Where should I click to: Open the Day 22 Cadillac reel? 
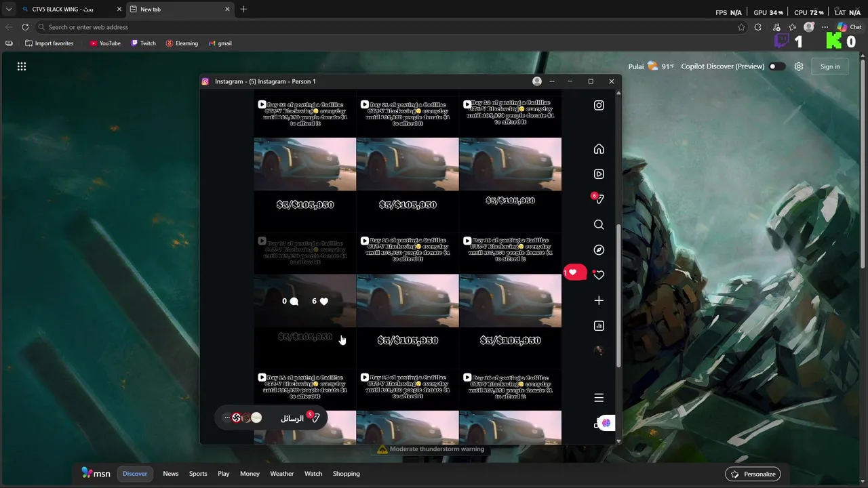[510, 165]
